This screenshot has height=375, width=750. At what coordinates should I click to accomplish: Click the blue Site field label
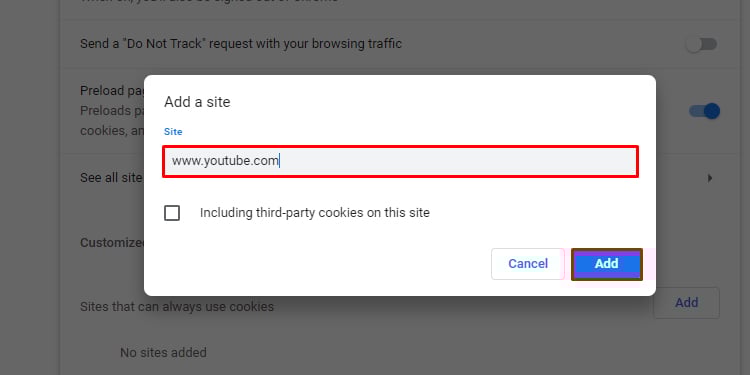173,132
